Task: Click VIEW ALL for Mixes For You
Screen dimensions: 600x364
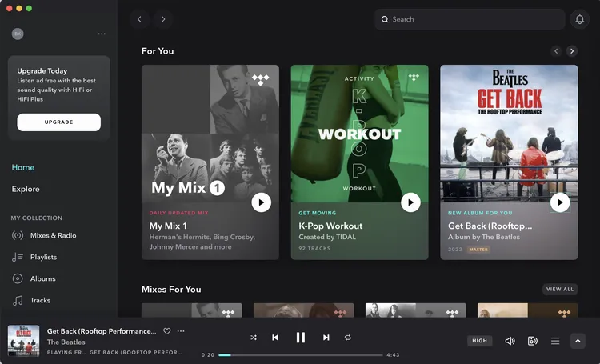Action: coord(559,289)
